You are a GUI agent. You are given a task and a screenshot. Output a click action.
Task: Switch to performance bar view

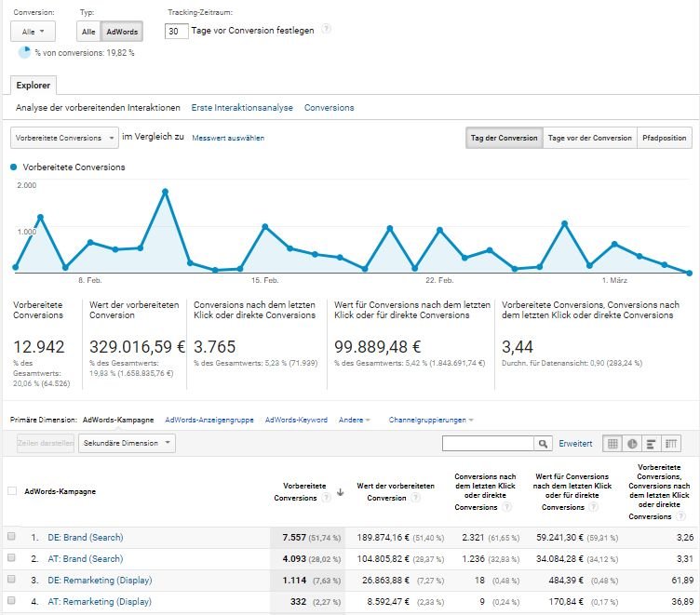[652, 444]
